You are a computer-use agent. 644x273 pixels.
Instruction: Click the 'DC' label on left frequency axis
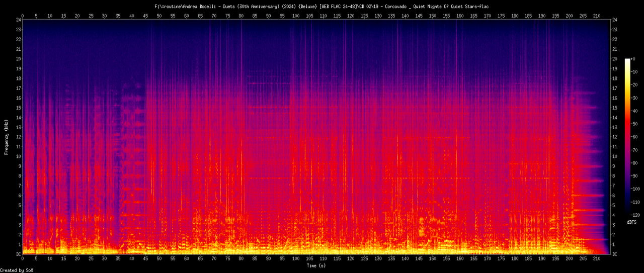(19, 254)
